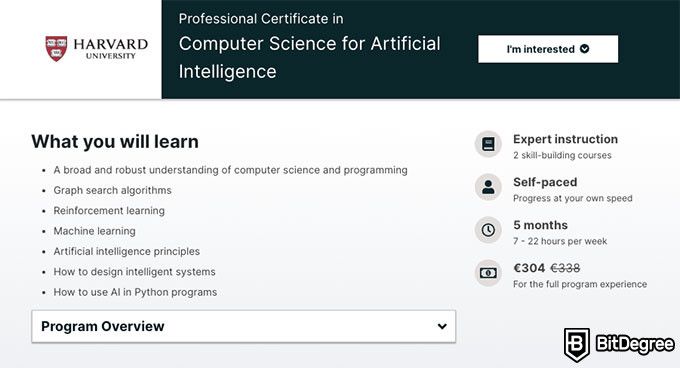Click the What you will learn heading

tap(115, 142)
